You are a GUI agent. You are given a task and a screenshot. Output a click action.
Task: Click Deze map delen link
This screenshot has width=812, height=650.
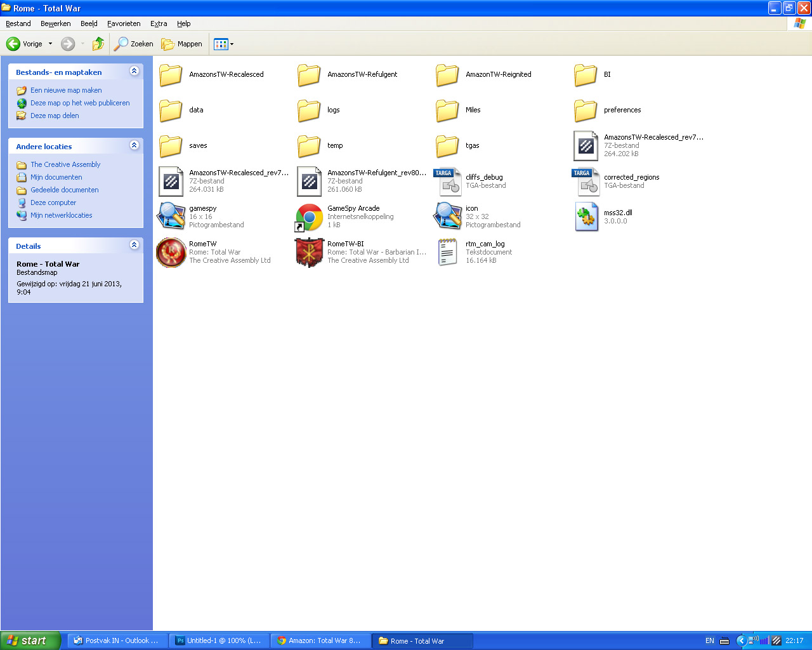point(55,116)
